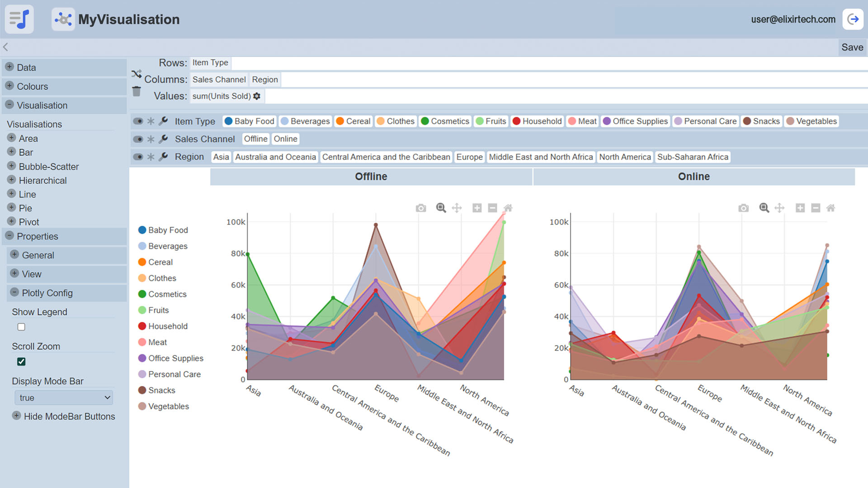Click the Cosmetics green legend swatch
Image resolution: width=868 pixels, height=488 pixels.
click(142, 294)
